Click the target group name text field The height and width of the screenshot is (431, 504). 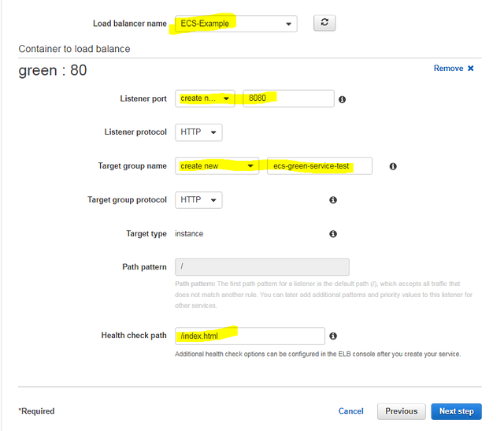pyautogui.click(x=319, y=166)
